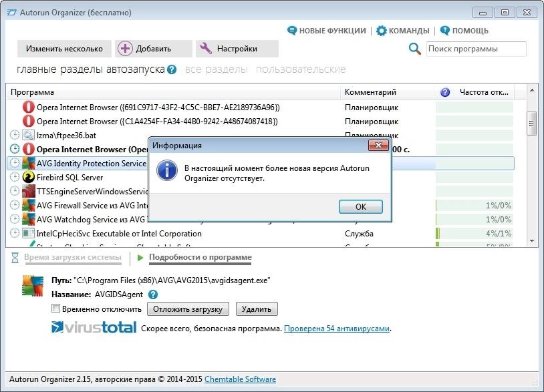This screenshot has height=392, width=544.
Task: Open the Время загрузки системы tab
Action: click(73, 258)
